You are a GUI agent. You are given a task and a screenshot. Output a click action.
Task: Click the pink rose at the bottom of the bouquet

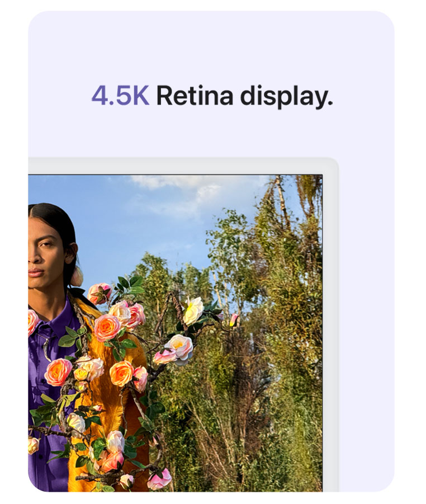pos(160,479)
